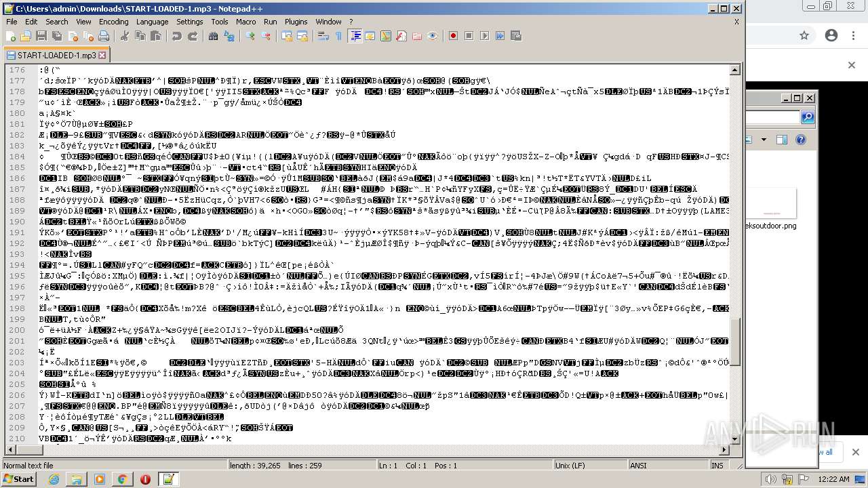Screen dimensions: 868x488
Task: Click the ANSI encoding status field
Action: (x=668, y=466)
